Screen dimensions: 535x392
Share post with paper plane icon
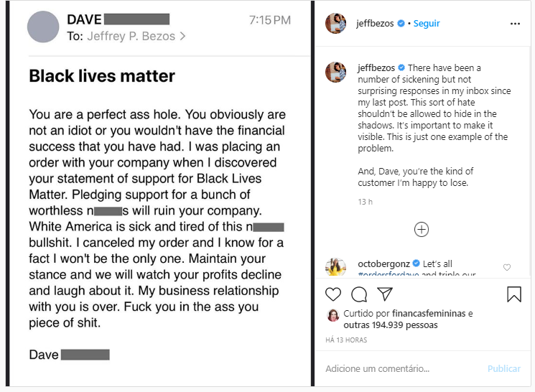point(385,294)
